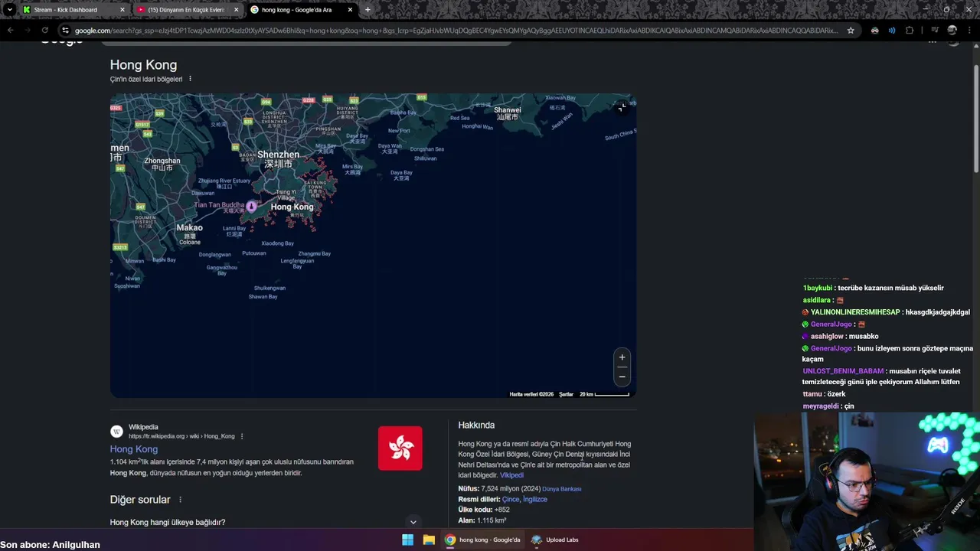This screenshot has width=980, height=551.
Task: Click the 'Alan: 1.115 km²' value
Action: (482, 520)
